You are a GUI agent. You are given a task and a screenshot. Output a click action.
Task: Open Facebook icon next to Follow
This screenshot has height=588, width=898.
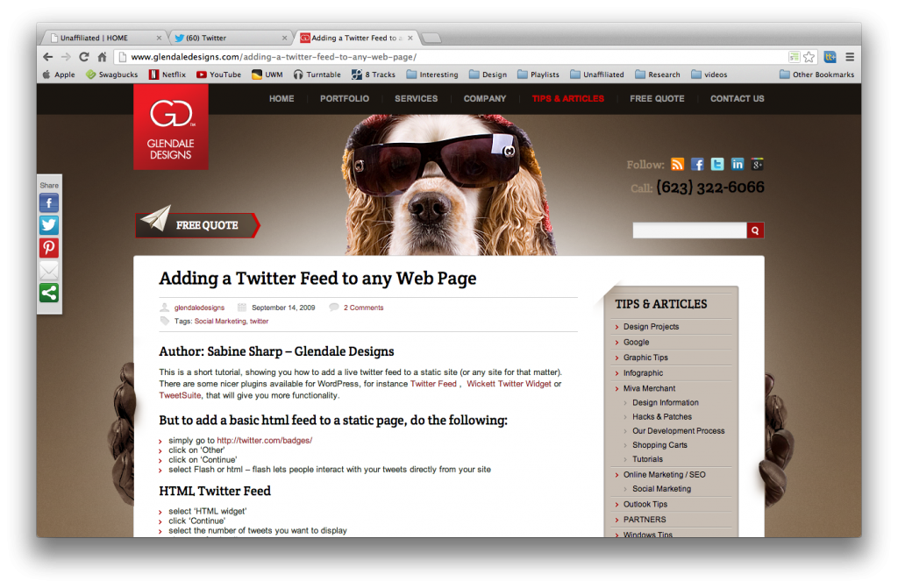pos(697,165)
